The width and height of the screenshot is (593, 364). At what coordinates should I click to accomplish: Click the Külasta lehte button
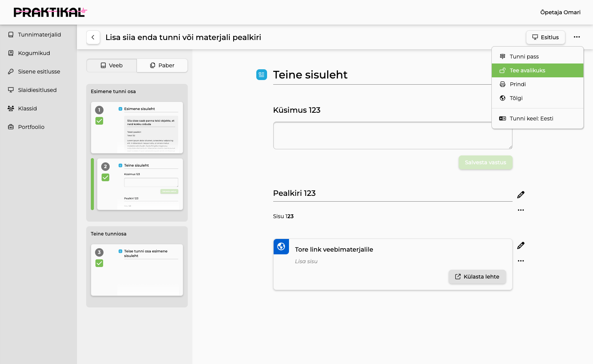point(477,277)
